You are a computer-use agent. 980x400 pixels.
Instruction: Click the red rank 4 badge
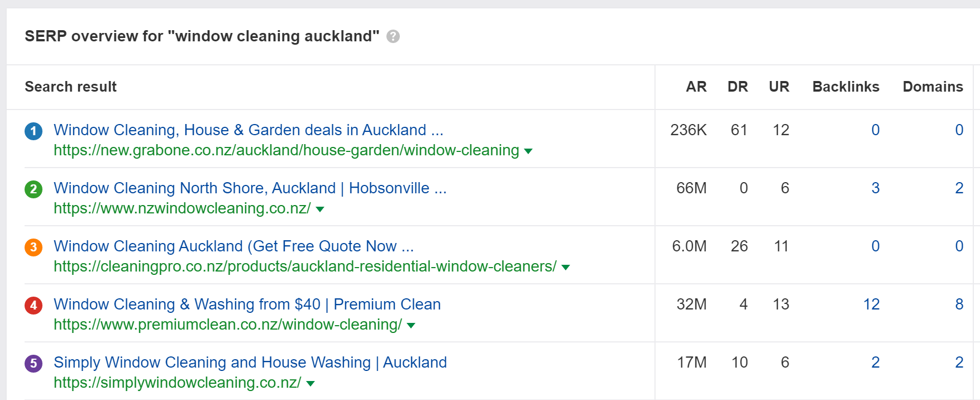pos(34,306)
